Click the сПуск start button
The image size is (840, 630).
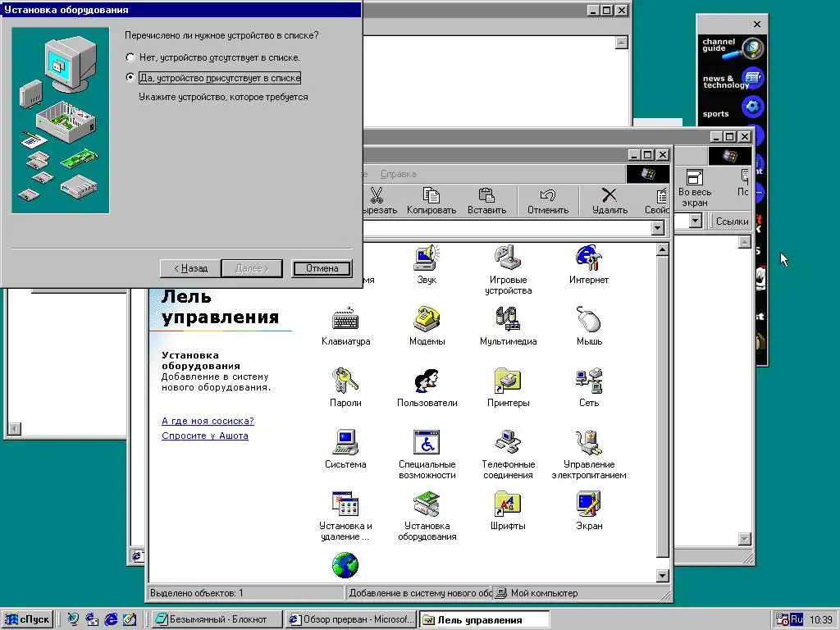[28, 619]
